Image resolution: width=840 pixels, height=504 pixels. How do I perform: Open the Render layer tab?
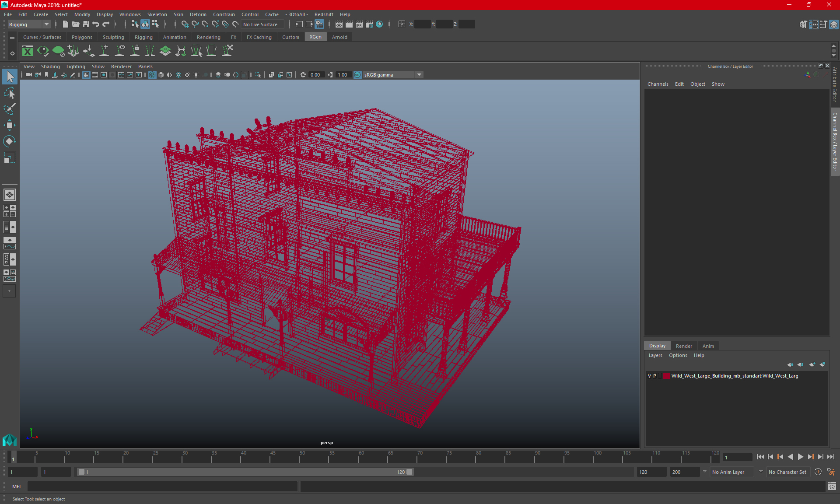(x=684, y=346)
